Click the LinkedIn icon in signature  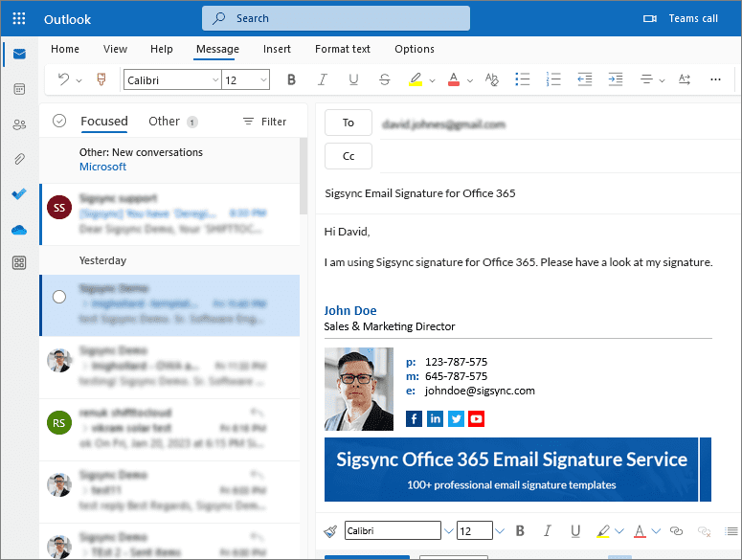[435, 418]
